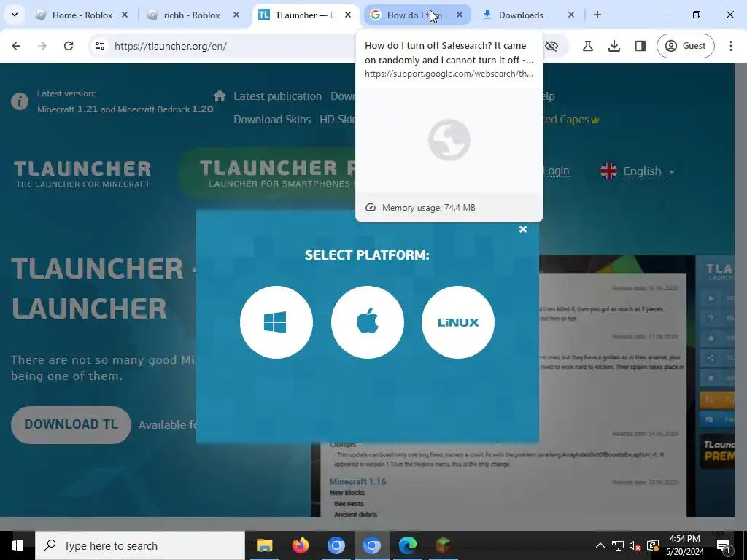Click the Login link

(x=556, y=171)
